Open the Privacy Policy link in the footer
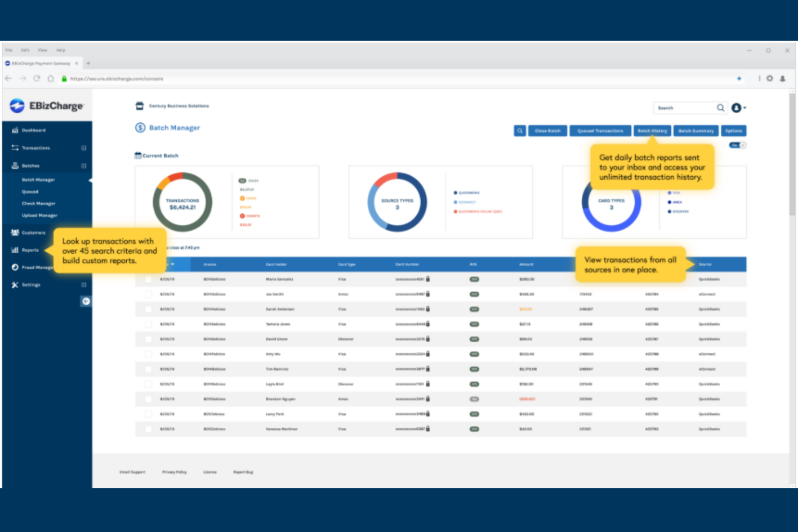 [174, 472]
